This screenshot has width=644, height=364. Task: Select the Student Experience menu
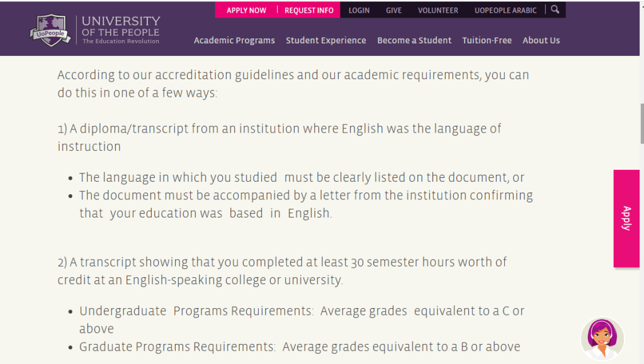(x=325, y=40)
